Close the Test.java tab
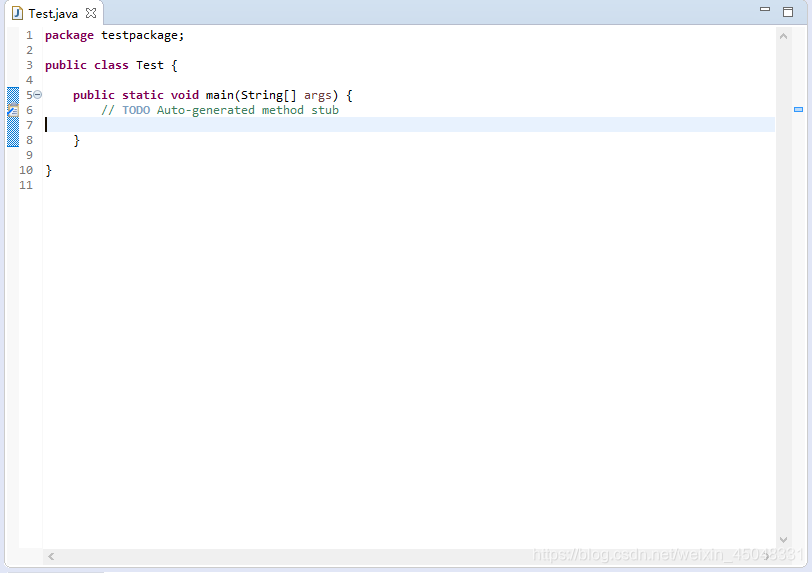This screenshot has width=812, height=573. point(91,13)
